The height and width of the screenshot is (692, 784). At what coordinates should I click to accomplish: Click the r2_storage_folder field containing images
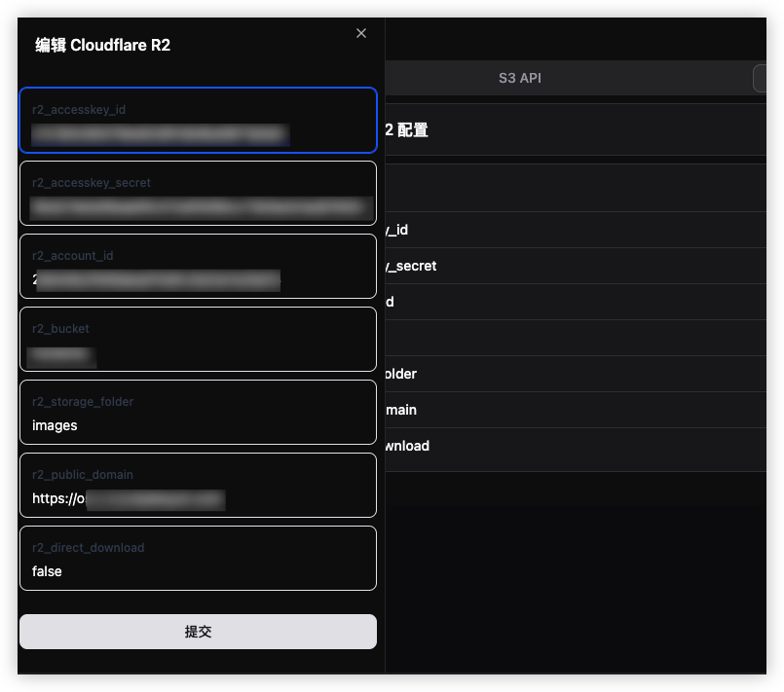coord(198,412)
